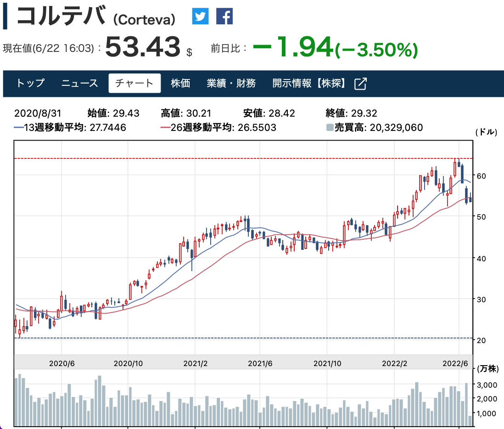The image size is (504, 429).
Task: Open external link icon next to 株探
Action: [360, 84]
